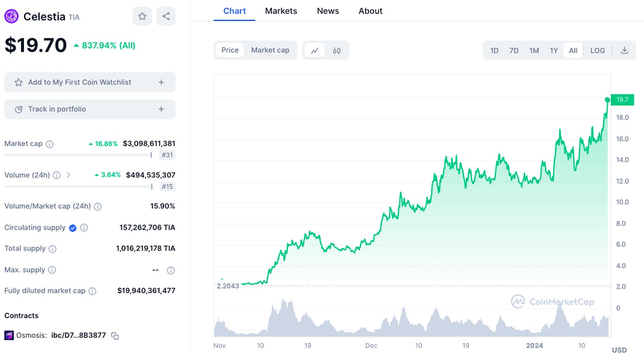Switch to candlestick chart view

tap(337, 50)
